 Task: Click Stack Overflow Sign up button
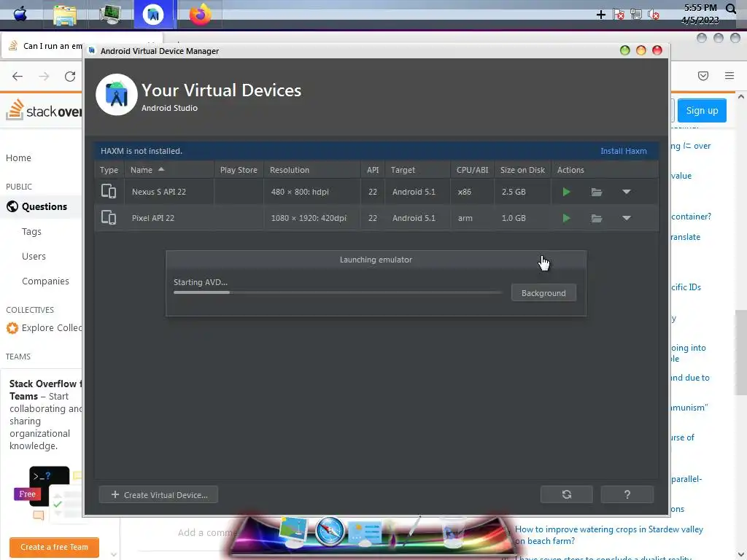tap(702, 111)
